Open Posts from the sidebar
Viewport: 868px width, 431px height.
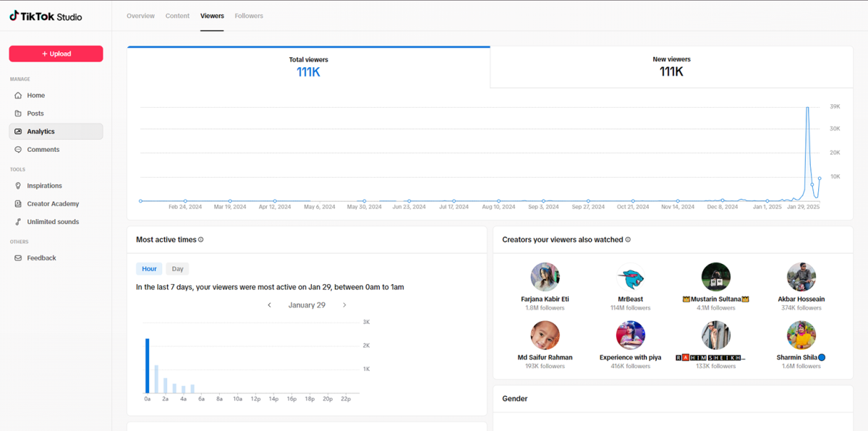(56, 114)
